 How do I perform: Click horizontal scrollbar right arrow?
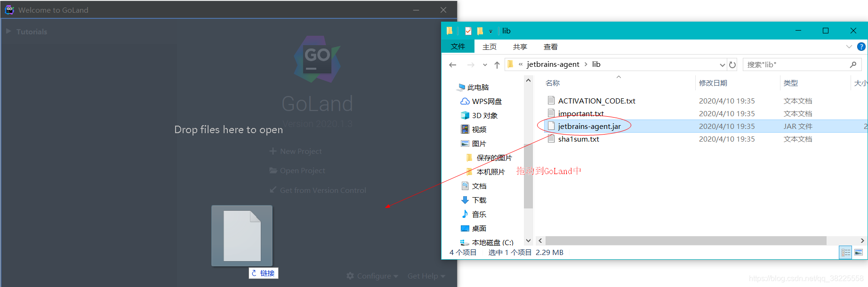click(x=862, y=240)
